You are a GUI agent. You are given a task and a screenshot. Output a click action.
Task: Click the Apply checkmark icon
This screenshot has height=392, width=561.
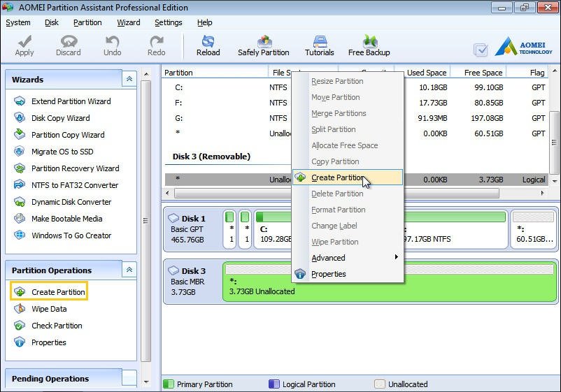tap(24, 41)
